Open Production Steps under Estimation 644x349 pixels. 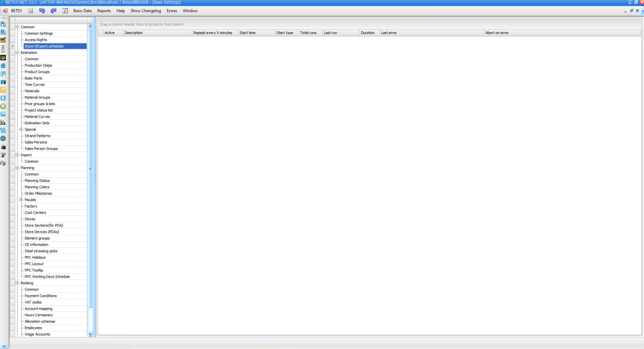[x=38, y=65]
